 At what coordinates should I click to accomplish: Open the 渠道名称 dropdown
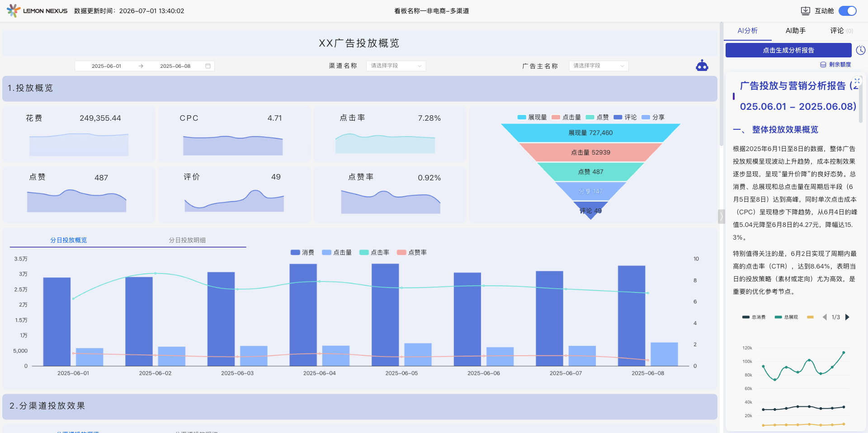point(396,66)
